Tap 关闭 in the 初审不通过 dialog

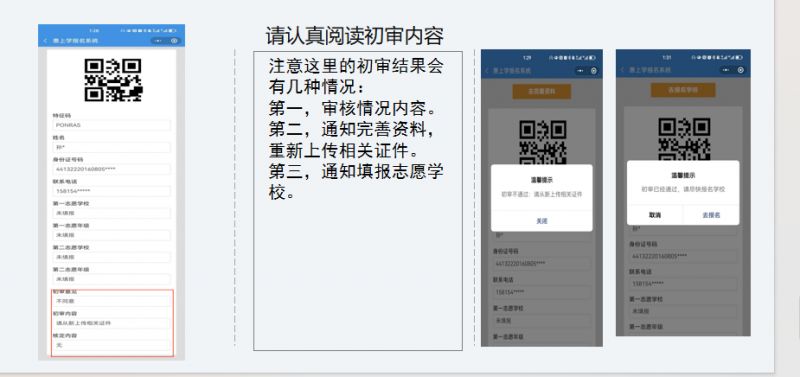tap(541, 221)
